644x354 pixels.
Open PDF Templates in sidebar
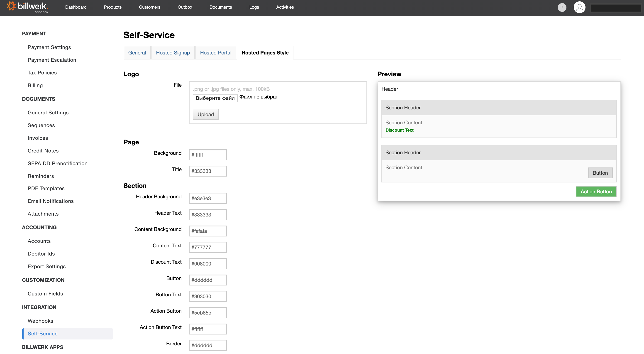point(46,188)
